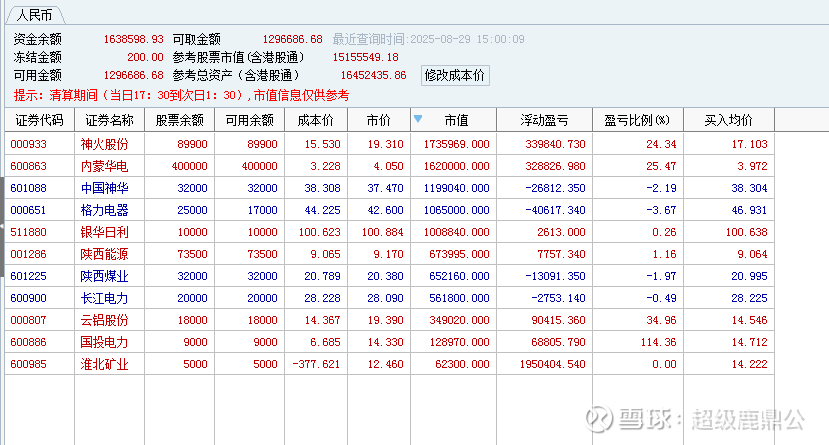
Task: Click total assets value 16452435.86
Action: [x=373, y=75]
